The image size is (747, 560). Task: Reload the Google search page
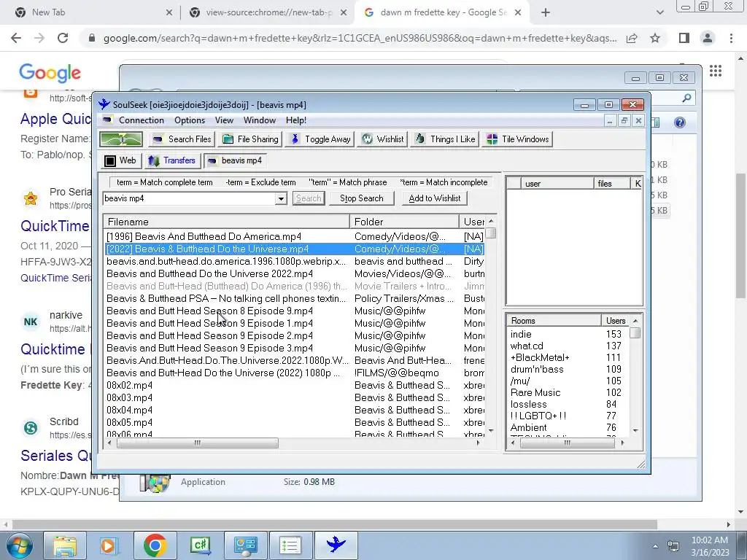pos(63,38)
